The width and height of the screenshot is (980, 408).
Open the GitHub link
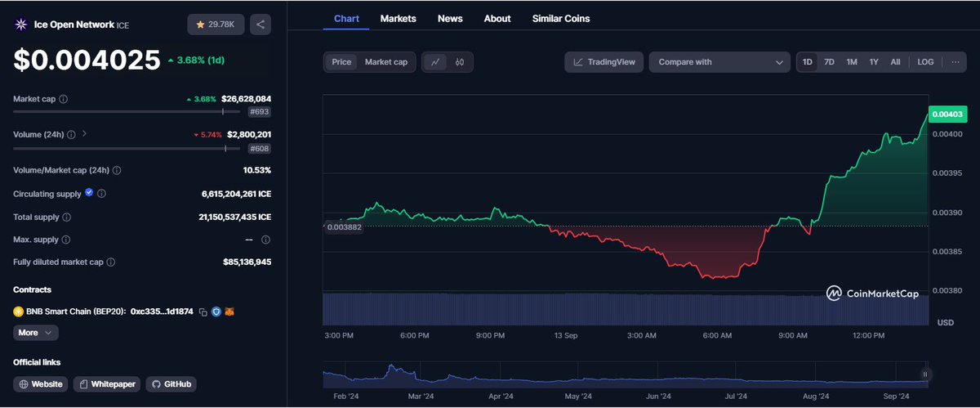click(171, 384)
